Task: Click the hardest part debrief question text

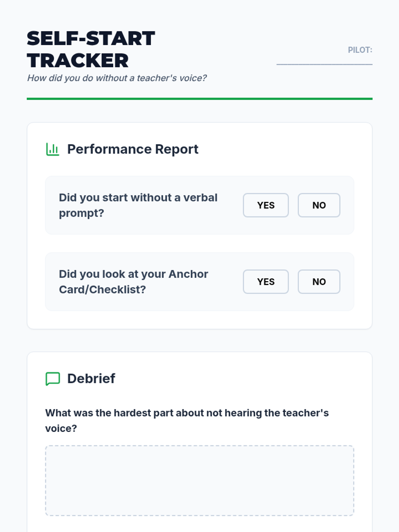Action: 187,413
